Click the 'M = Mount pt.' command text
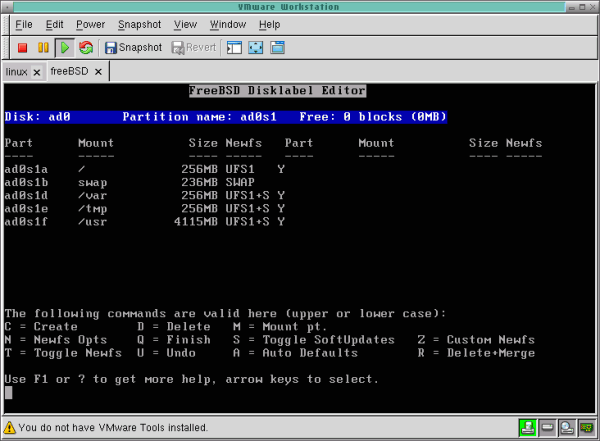 click(x=280, y=327)
